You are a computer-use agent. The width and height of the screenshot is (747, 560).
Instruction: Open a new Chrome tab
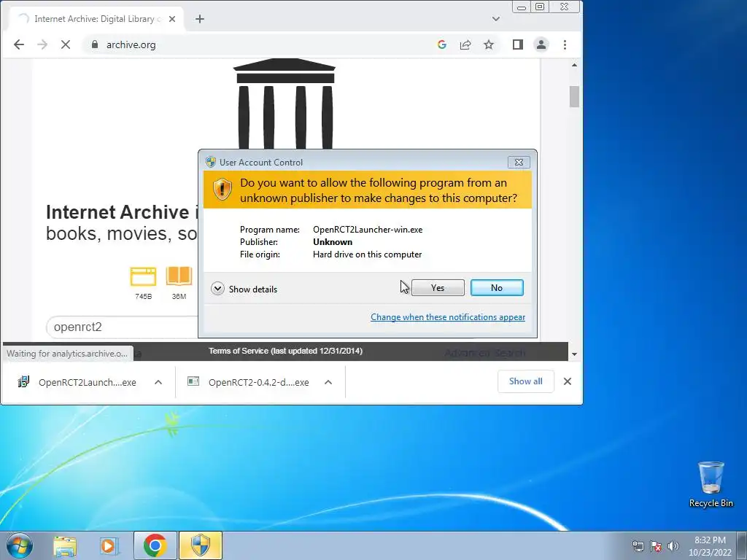coord(200,19)
